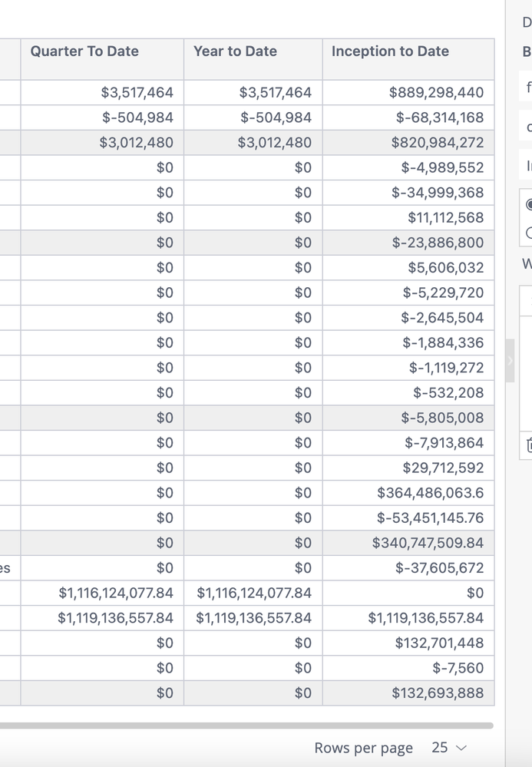This screenshot has height=767, width=532.
Task: Select the $340,747,509.84 cell
Action: tap(428, 543)
